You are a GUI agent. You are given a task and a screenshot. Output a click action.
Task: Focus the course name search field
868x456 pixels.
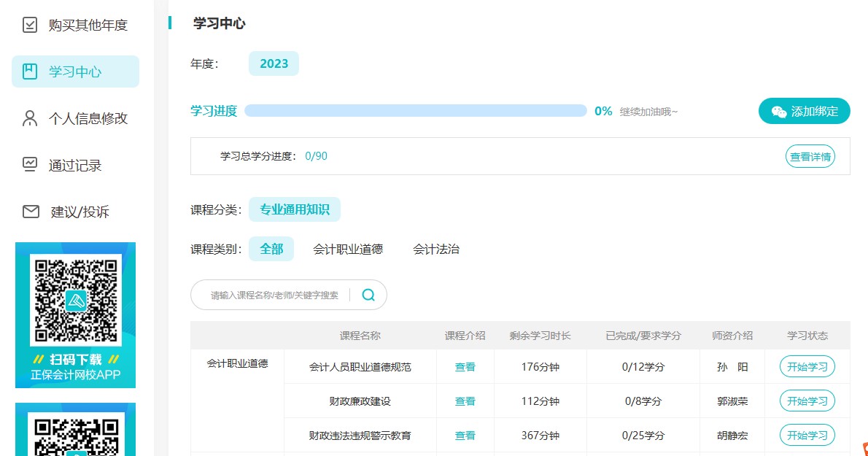(274, 295)
